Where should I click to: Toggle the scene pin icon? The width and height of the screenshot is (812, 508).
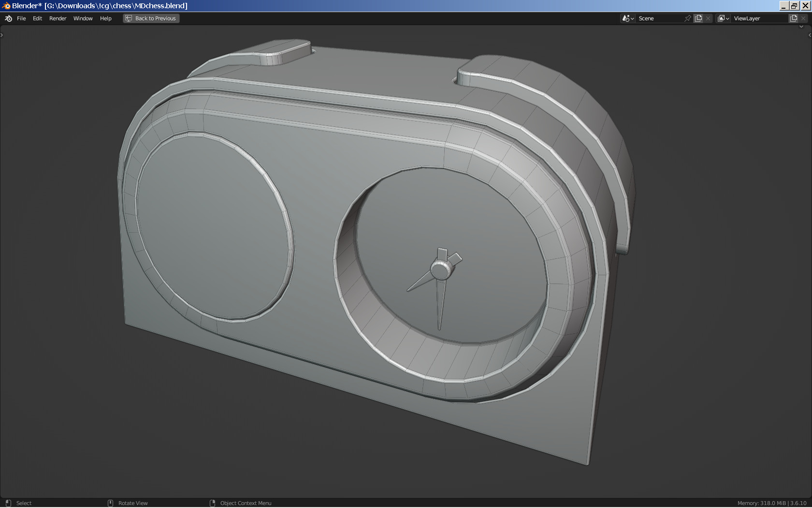coord(688,18)
